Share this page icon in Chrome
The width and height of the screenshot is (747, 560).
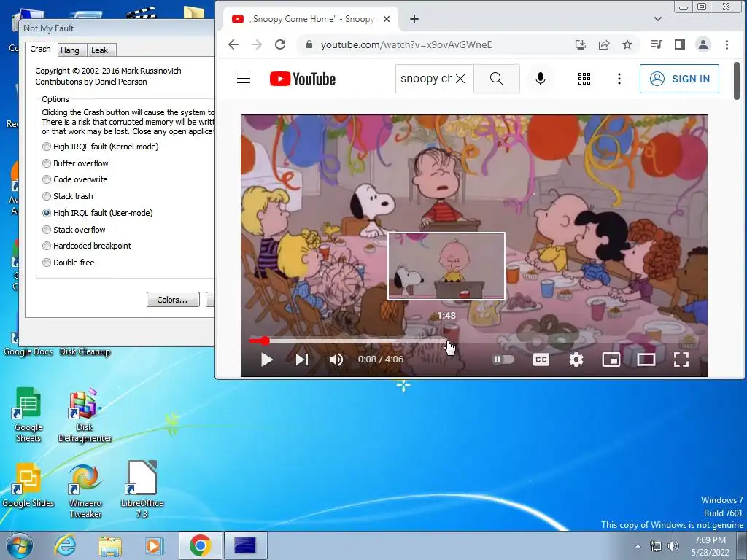coord(604,44)
